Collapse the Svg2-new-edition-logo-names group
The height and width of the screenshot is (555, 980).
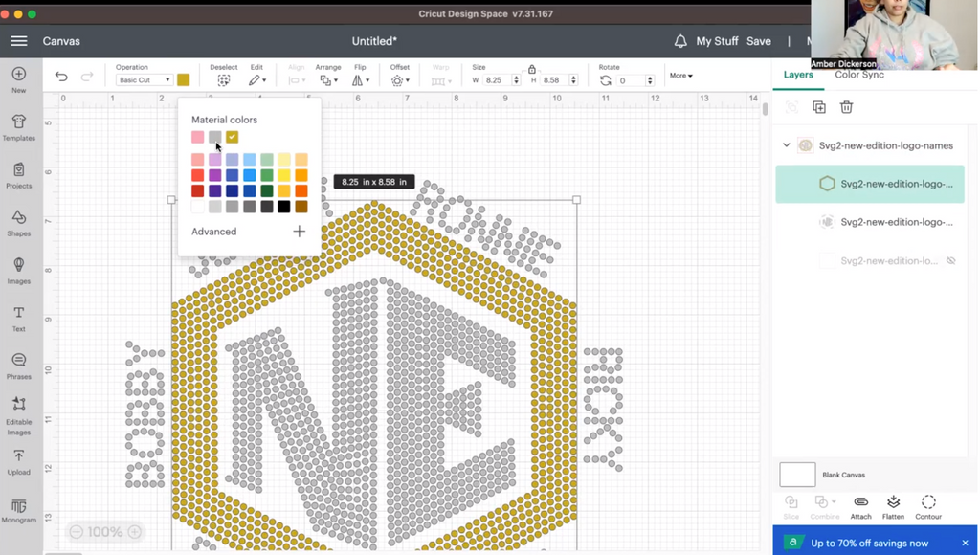787,145
